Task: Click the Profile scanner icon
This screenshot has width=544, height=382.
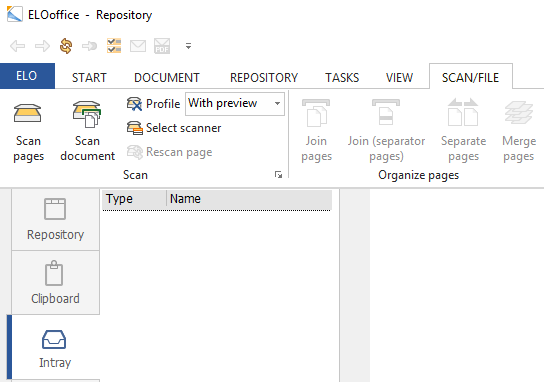Action: [x=135, y=104]
